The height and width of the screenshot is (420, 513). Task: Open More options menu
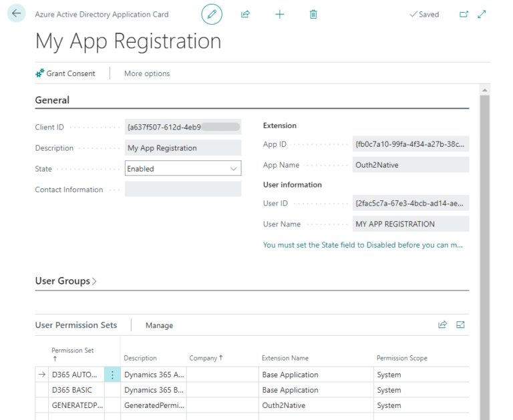(x=147, y=73)
